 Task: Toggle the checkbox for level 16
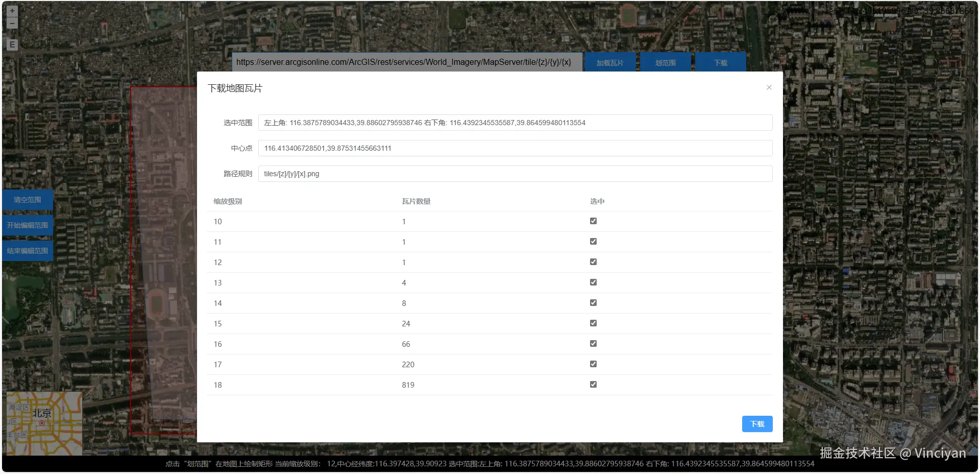(593, 344)
